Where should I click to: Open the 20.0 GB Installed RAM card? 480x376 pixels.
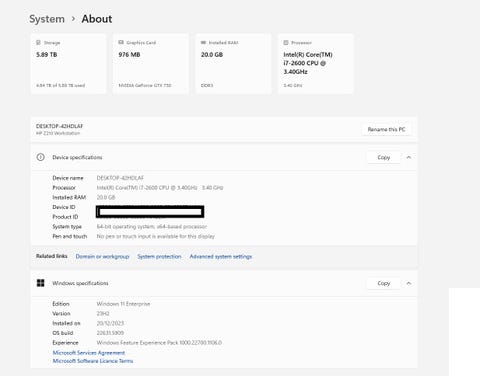[233, 63]
